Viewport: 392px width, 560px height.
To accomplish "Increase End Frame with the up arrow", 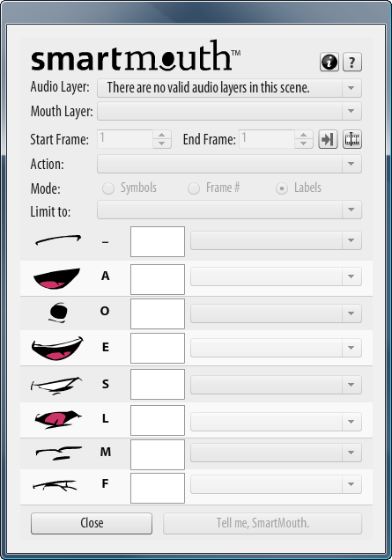I will (x=304, y=135).
